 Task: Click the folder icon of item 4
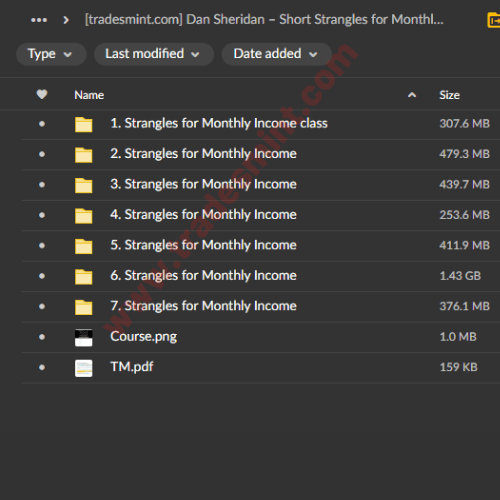click(x=84, y=216)
